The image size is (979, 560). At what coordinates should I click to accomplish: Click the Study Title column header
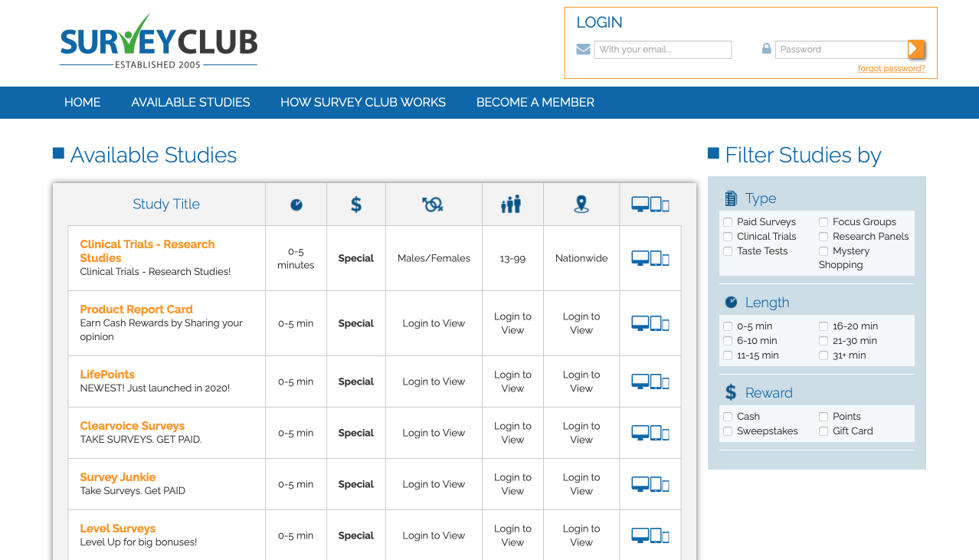166,205
